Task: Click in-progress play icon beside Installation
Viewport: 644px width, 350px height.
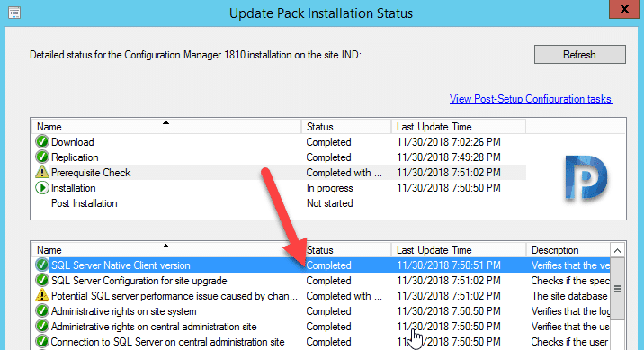Action: coord(42,188)
